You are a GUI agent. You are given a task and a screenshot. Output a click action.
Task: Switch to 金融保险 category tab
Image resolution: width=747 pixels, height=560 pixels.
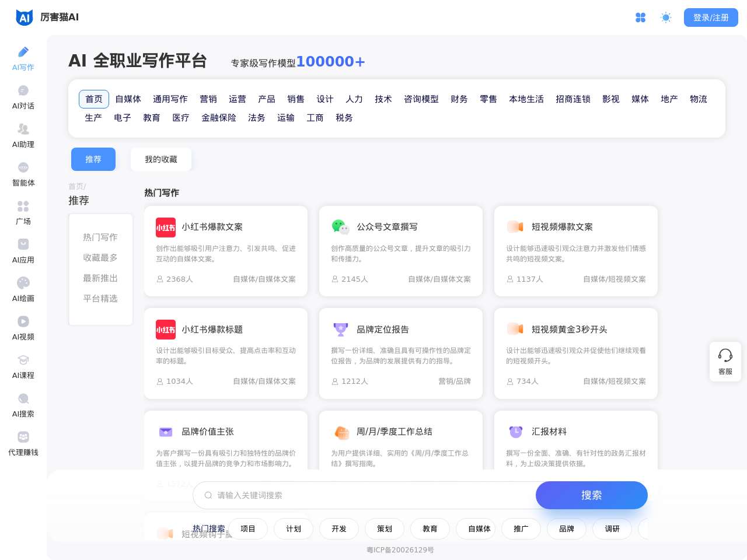219,118
